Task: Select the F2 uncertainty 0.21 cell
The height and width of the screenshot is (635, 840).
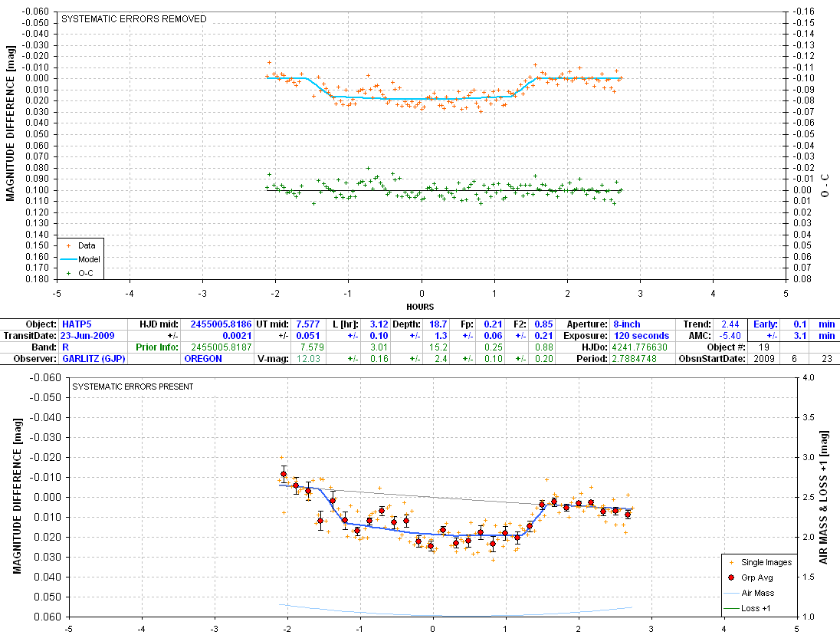Action: pos(543,335)
